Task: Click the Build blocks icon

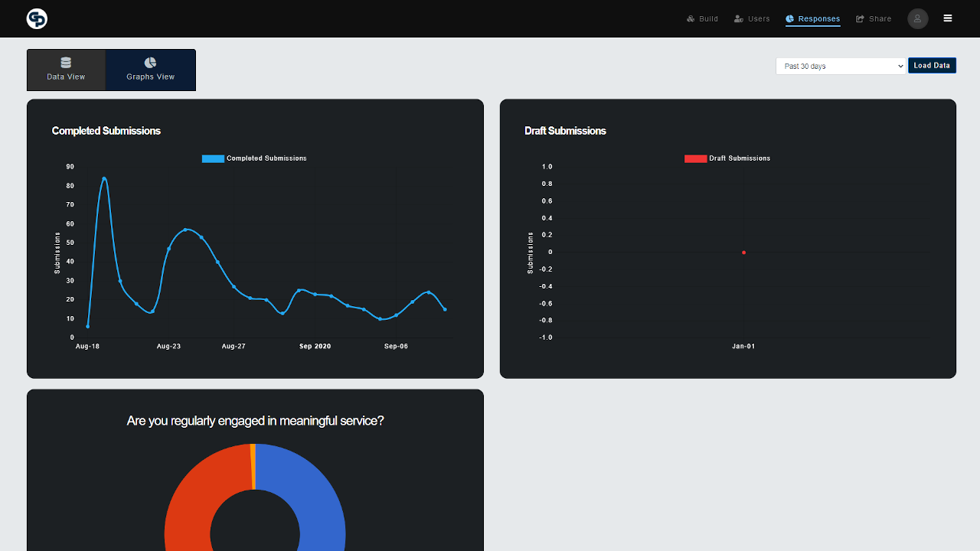Action: pos(691,19)
